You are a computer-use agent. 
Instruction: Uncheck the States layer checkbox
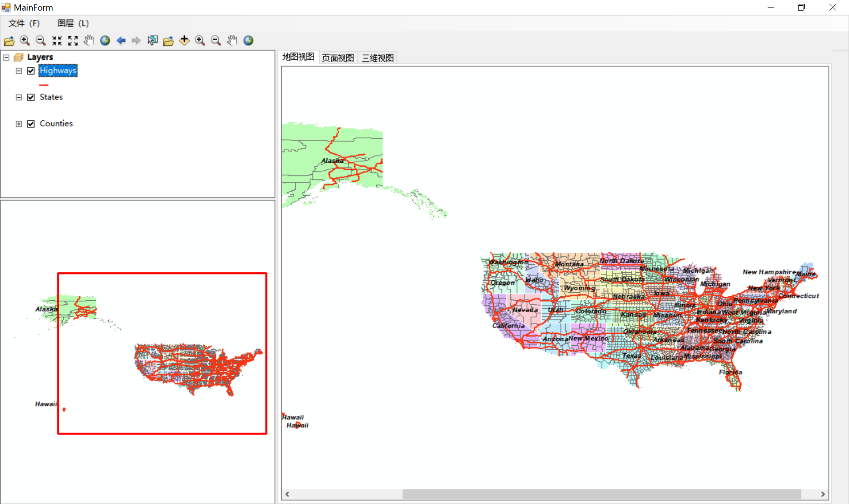point(31,97)
